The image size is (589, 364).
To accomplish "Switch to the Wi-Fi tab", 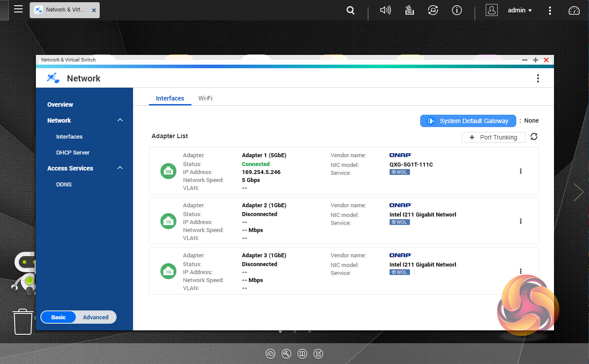I will [205, 98].
